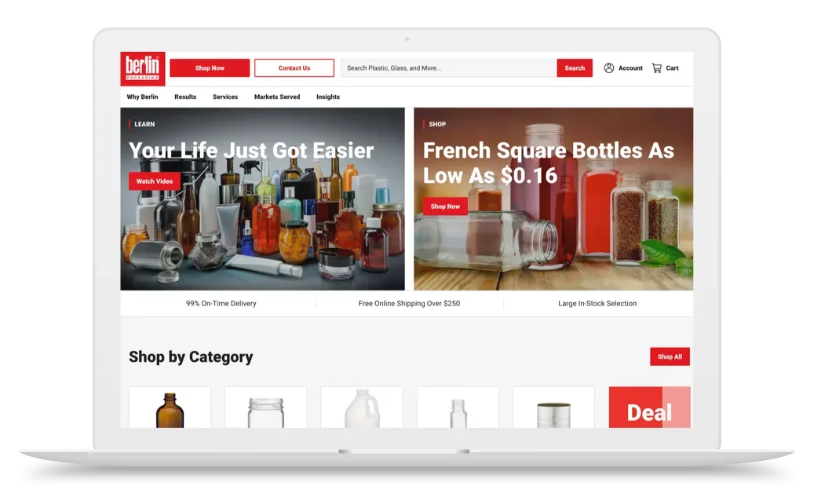This screenshot has width=814, height=504.
Task: Open the Why Berlin nav item
Action: click(x=142, y=97)
